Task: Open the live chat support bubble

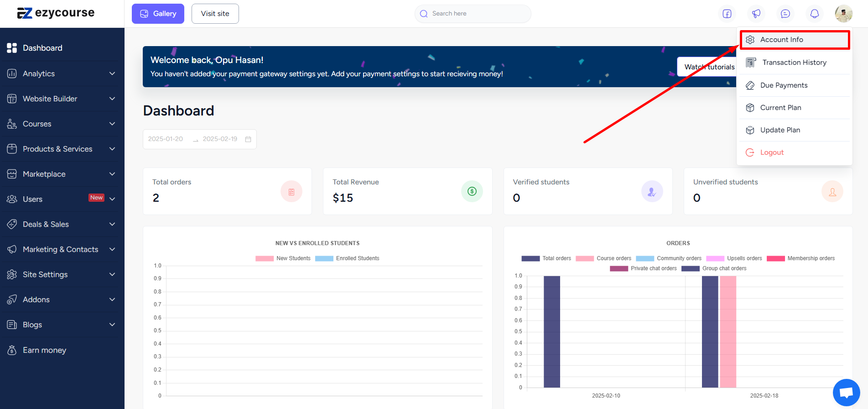Action: point(847,393)
